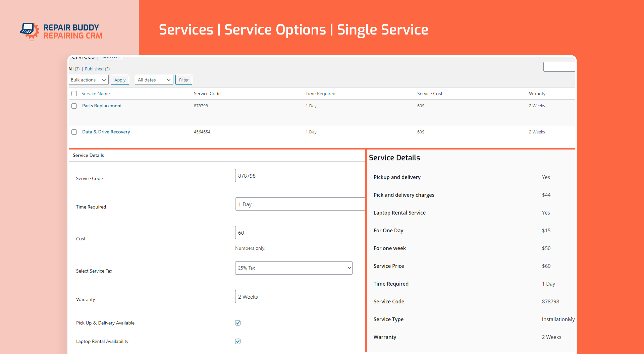The image size is (644, 354).
Task: Click the Repair Buddy laptop gear logo
Action: click(30, 32)
